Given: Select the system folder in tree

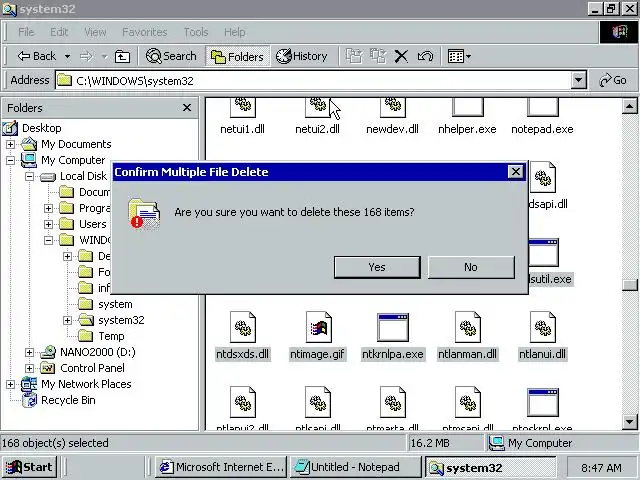Looking at the screenshot, I should tap(115, 304).
